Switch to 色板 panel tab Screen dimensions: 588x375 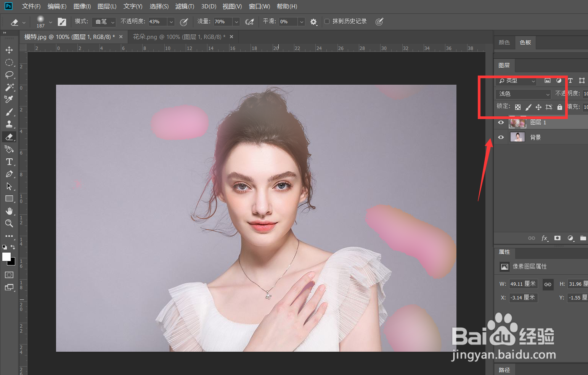[525, 42]
